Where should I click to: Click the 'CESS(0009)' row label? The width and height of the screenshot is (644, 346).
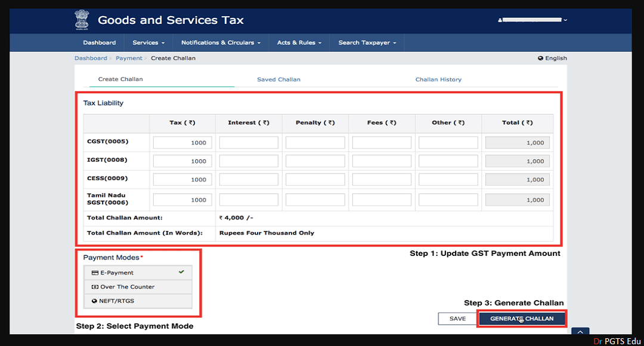coord(107,178)
